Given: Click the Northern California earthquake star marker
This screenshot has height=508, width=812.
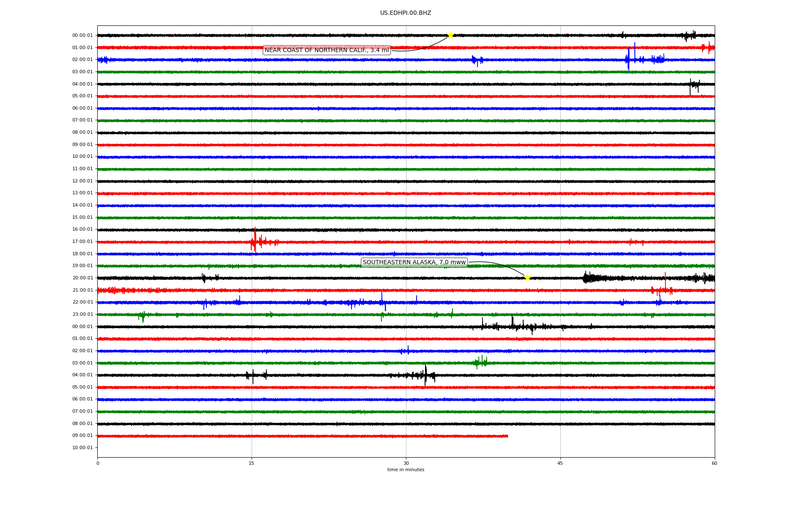Looking at the screenshot, I should click(450, 35).
